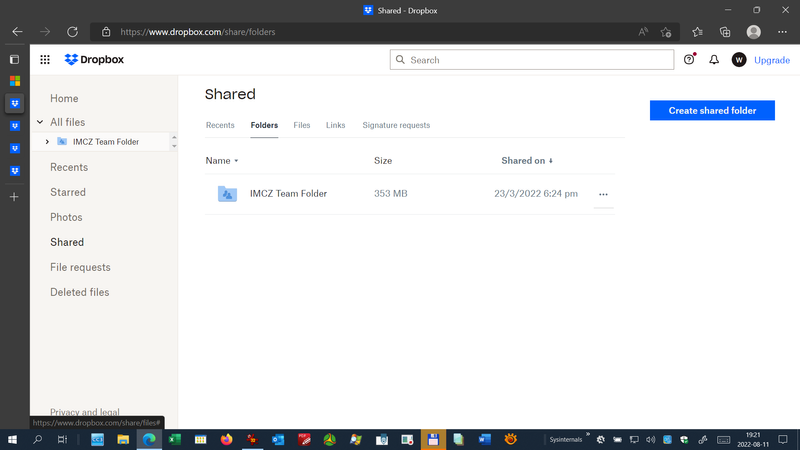Open the taskbar clock and date
This screenshot has width=800, height=450.
pos(753,439)
